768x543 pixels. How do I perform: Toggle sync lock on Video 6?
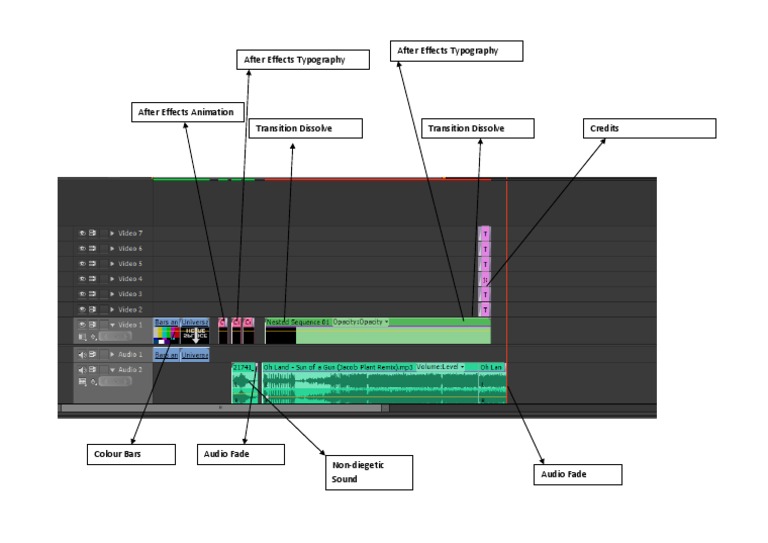[x=92, y=249]
